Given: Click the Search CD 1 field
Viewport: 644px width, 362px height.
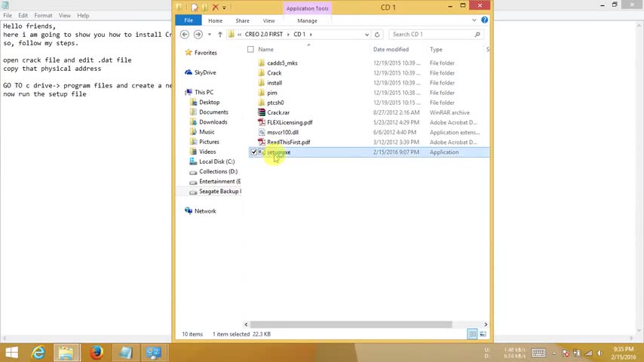Looking at the screenshot, I should click(x=431, y=35).
